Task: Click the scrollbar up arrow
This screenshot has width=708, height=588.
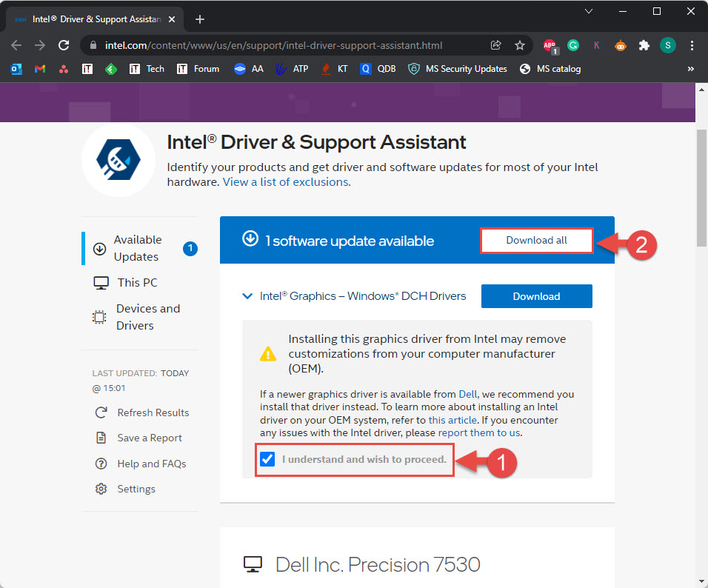Action: [x=701, y=90]
